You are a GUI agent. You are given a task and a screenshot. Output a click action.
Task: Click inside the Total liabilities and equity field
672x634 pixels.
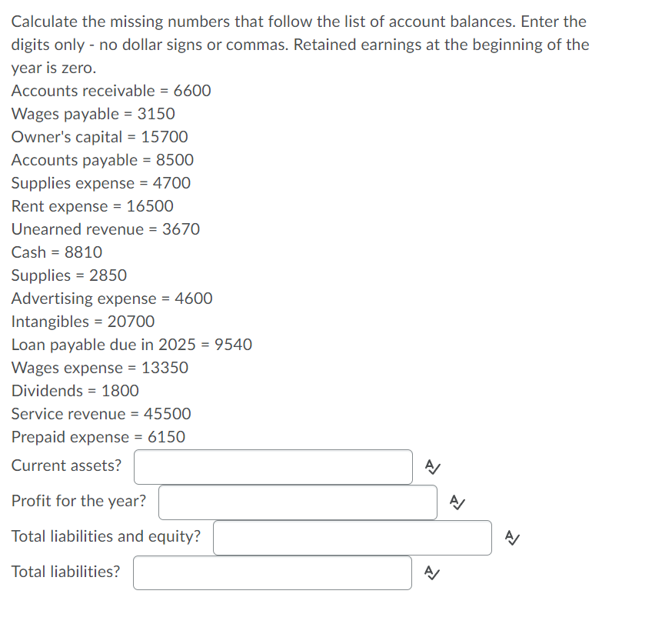[x=352, y=537]
